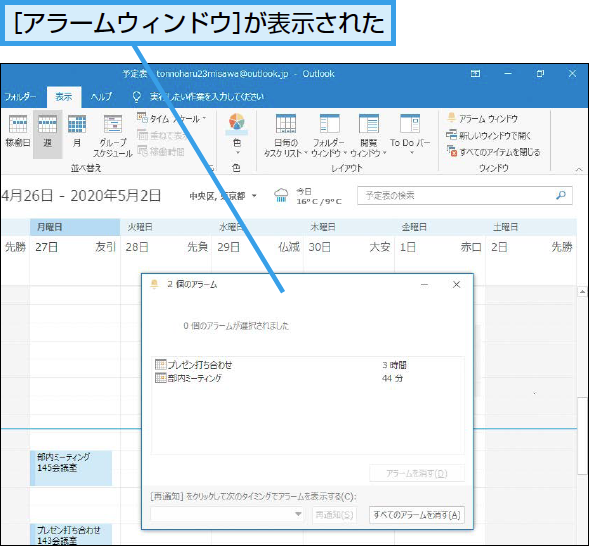This screenshot has width=600, height=546.
Task: Open the snooze time combo box
Action: tap(228, 514)
